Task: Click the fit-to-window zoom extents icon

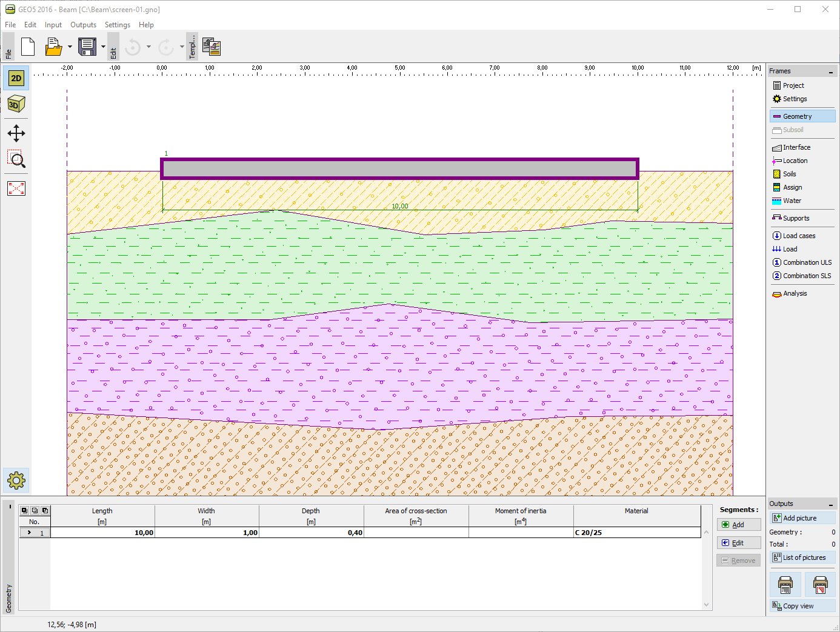Action: tap(16, 188)
